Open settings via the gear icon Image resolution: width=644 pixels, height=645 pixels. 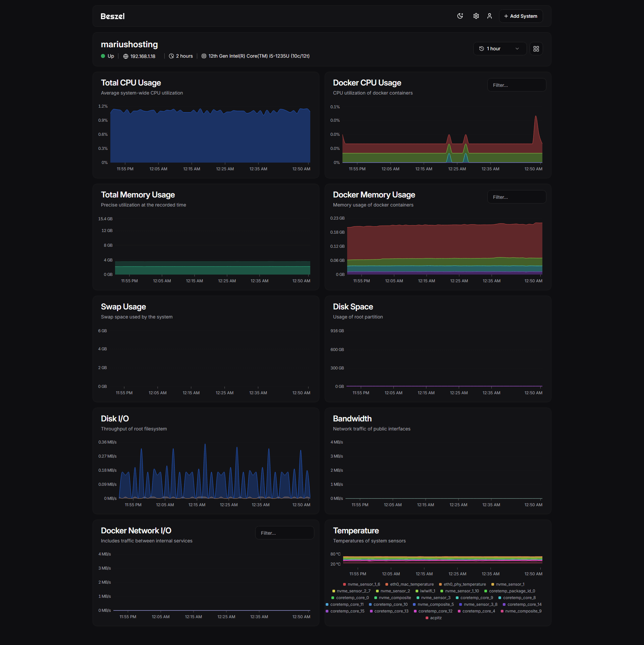click(476, 16)
